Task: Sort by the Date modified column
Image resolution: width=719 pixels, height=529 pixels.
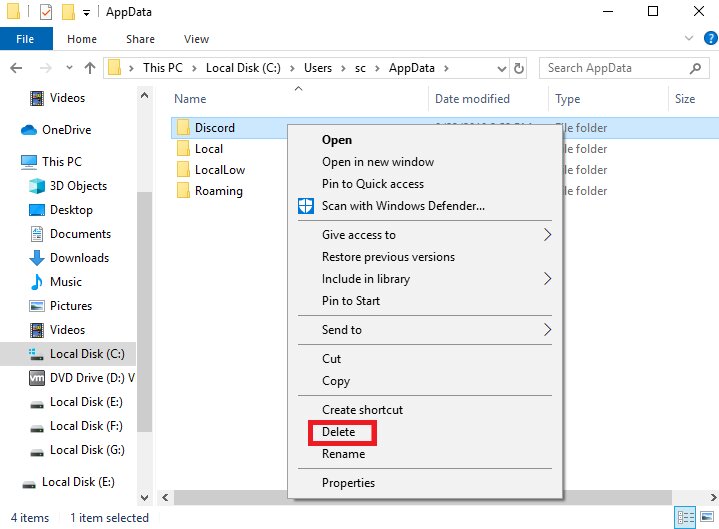Action: click(x=472, y=99)
